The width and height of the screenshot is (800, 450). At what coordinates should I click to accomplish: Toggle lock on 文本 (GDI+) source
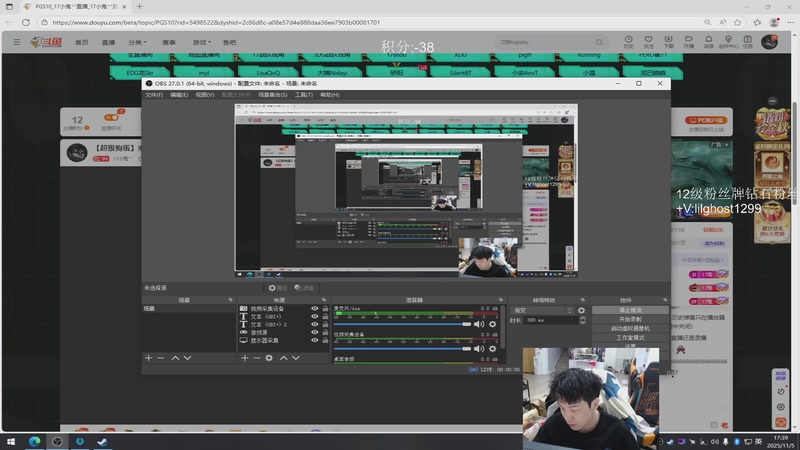325,316
